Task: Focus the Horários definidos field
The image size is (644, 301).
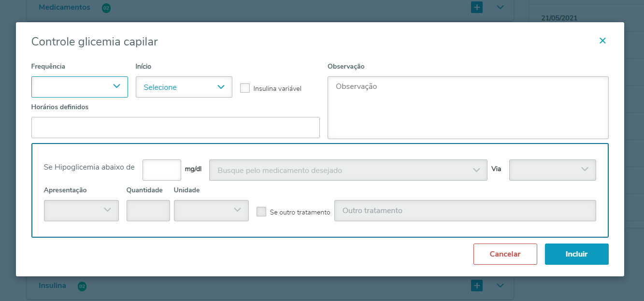Action: [175, 128]
